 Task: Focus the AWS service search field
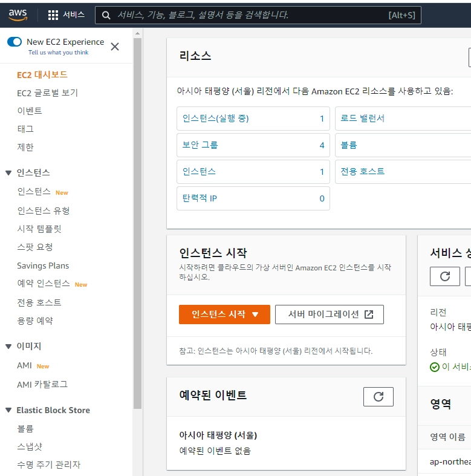(258, 15)
